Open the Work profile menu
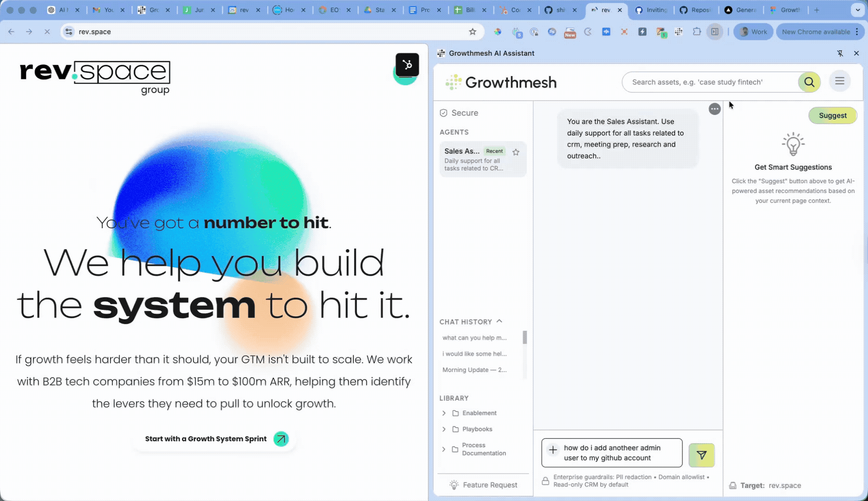 pyautogui.click(x=753, y=32)
